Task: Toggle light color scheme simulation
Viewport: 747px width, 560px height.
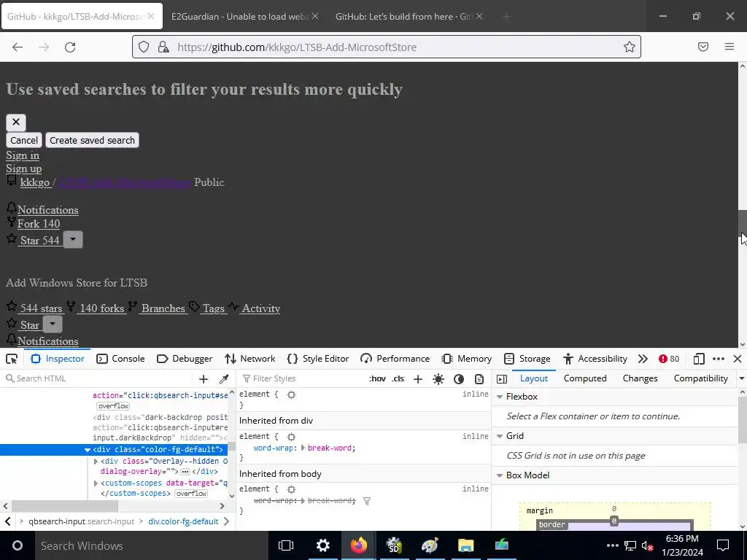Action: (438, 378)
